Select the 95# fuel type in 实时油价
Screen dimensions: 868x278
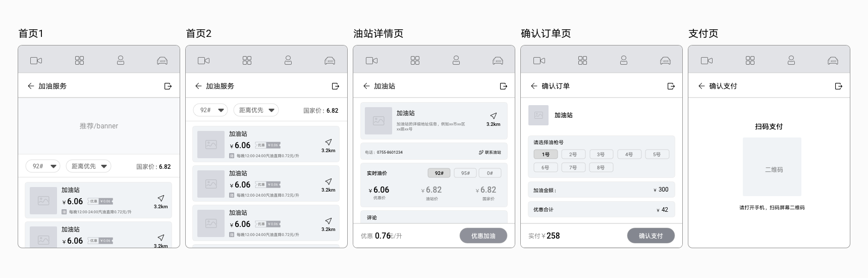coord(465,173)
